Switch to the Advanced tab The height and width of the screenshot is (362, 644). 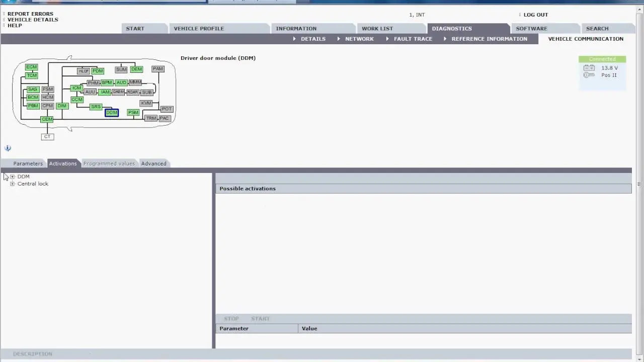[x=153, y=163]
